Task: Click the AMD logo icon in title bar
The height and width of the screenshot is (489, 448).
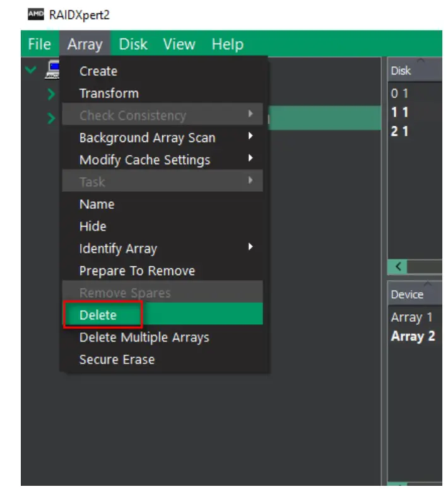Action: 36,15
